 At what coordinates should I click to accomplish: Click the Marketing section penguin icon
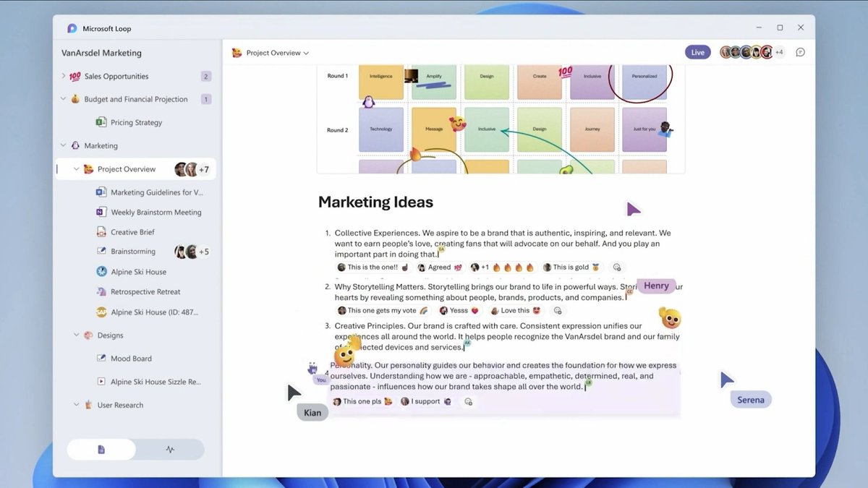point(75,145)
